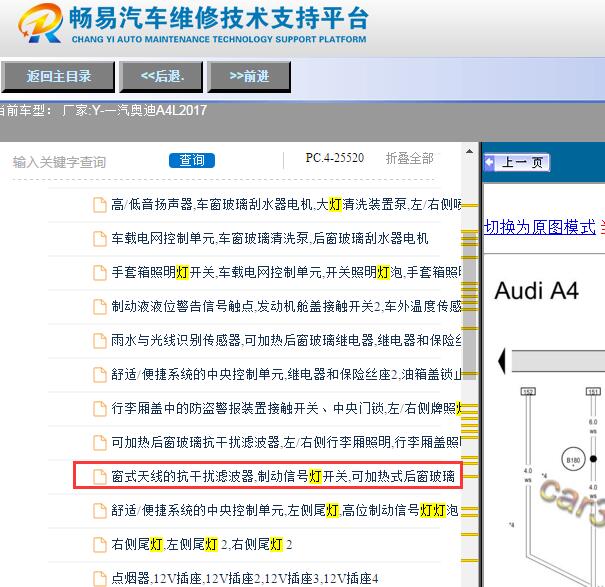Screen dimensions: 605x587
Task: Focus the 输入关键字查询 search field
Action: (59, 162)
